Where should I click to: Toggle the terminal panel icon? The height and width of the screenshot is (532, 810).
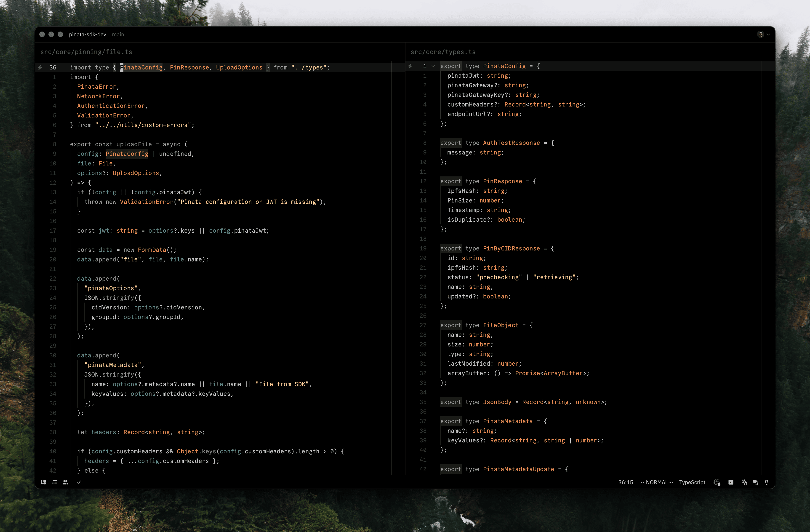point(731,482)
